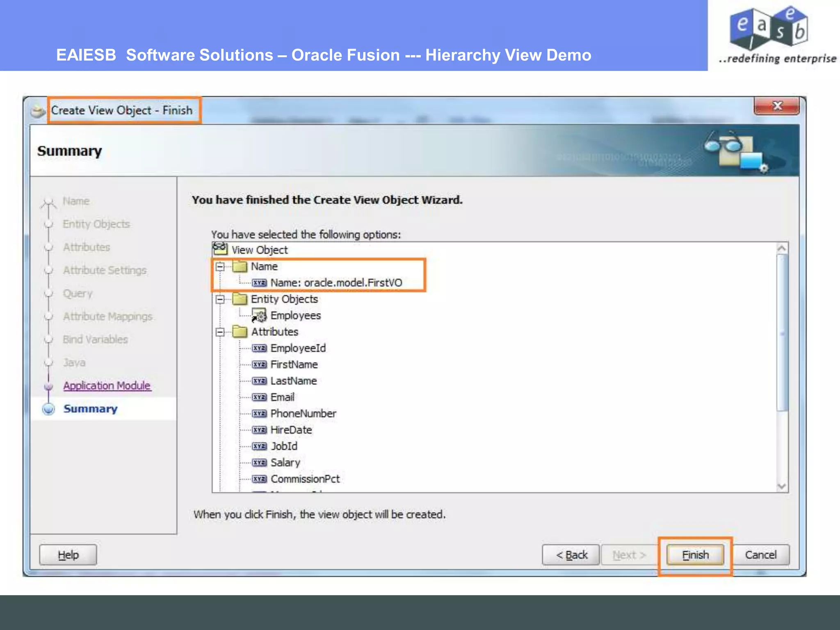Click the Finish button
Screen dimensions: 840x630
click(695, 555)
